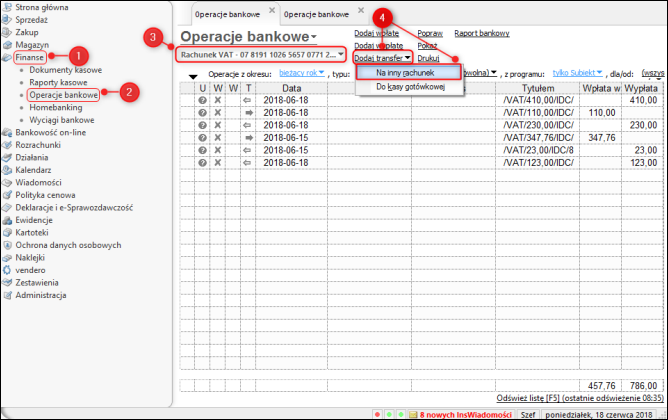The image size is (668, 420).
Task: Click the Sprzedaż module icon
Action: pyautogui.click(x=7, y=20)
